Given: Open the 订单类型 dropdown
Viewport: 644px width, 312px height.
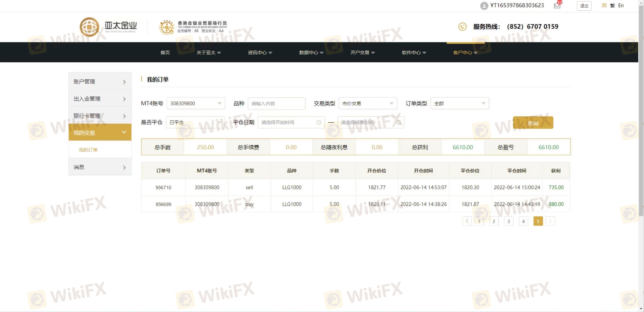Looking at the screenshot, I should point(460,103).
